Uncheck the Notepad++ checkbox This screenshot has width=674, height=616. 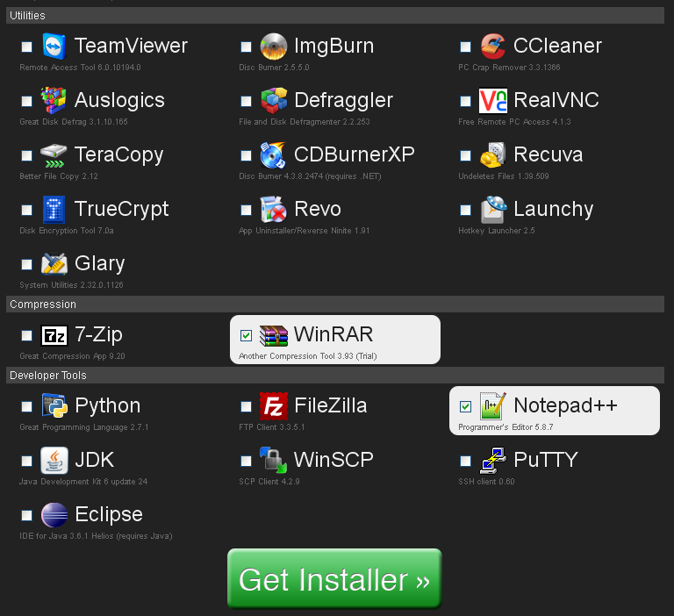click(x=465, y=406)
